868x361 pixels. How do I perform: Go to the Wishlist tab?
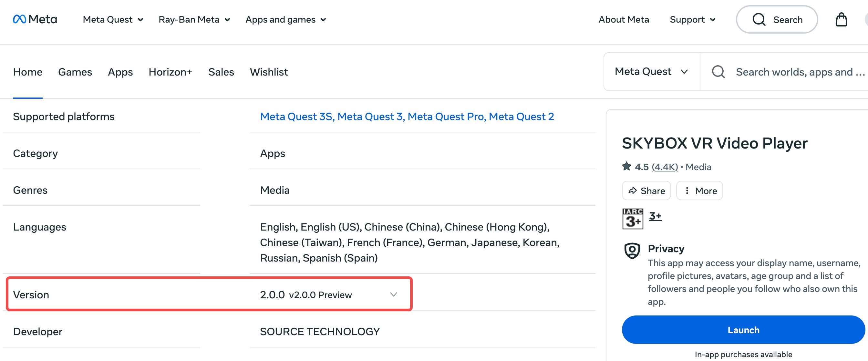coord(269,72)
